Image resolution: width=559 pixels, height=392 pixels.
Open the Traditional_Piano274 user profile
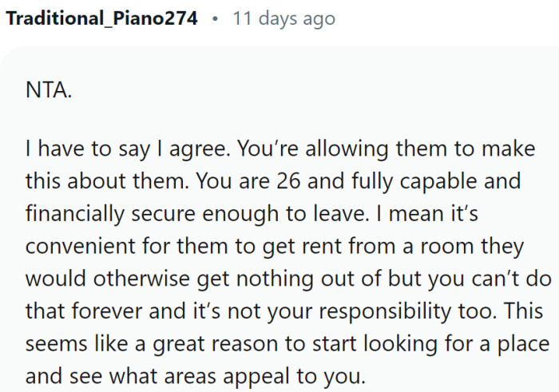pos(101,18)
